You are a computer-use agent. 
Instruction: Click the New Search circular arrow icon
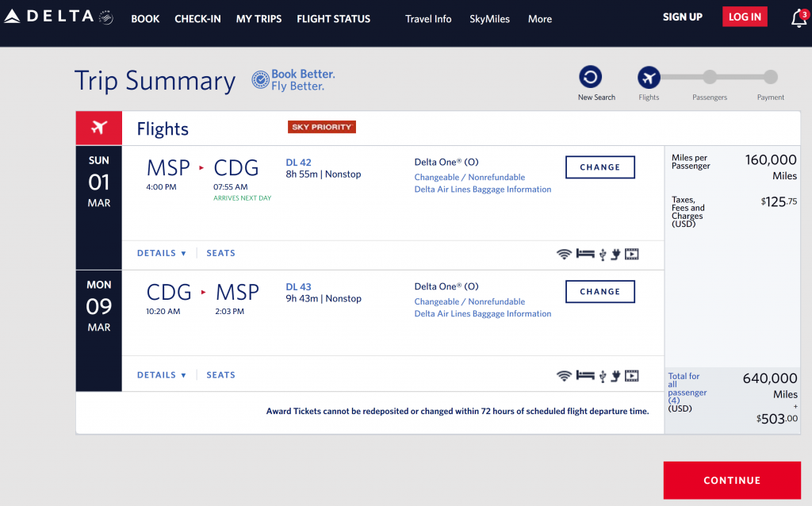[590, 77]
